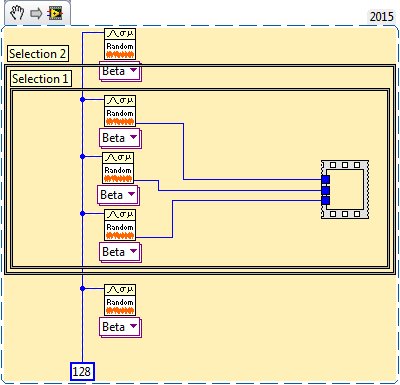This screenshot has height=385, width=400.
Task: Click the bottom blue tunnel on sequence structure
Action: (x=326, y=201)
